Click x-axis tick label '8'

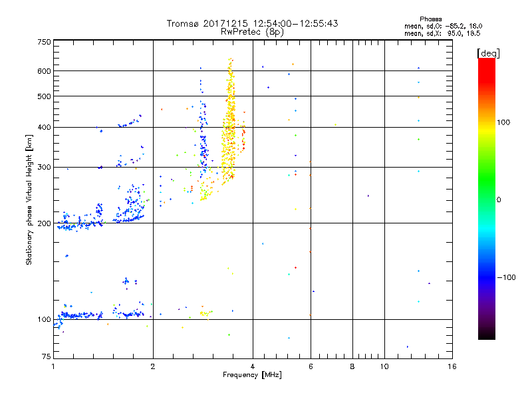click(x=352, y=366)
